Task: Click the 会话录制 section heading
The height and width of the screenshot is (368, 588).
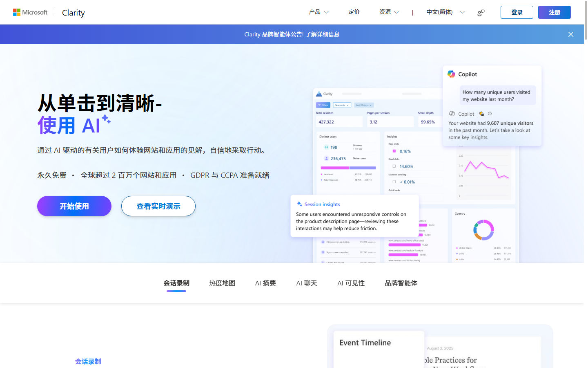Action: coord(88,361)
